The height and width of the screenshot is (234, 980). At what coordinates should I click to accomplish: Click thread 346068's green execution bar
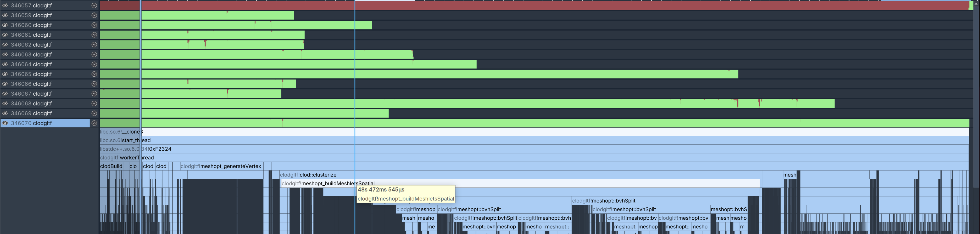click(467, 103)
